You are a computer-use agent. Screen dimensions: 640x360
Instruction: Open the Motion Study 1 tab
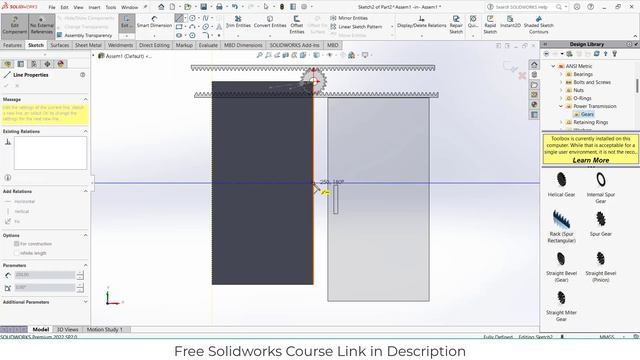[104, 329]
